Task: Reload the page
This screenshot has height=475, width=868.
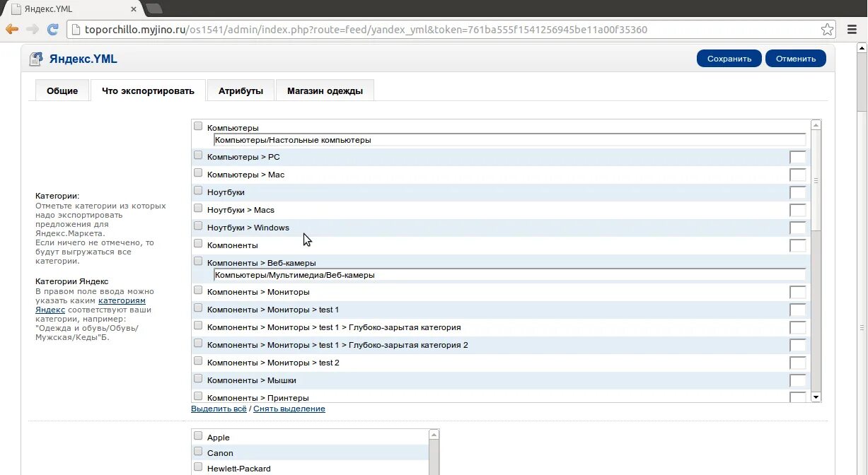Action: pos(52,30)
